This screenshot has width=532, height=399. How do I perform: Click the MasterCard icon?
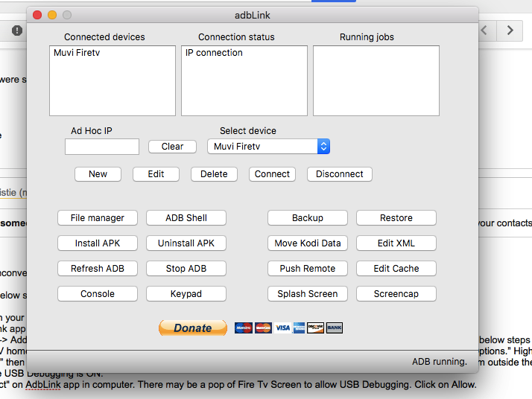tap(263, 328)
